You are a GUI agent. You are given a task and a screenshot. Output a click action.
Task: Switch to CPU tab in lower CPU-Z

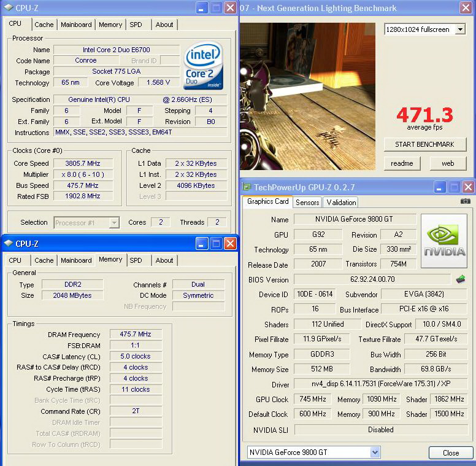15,260
